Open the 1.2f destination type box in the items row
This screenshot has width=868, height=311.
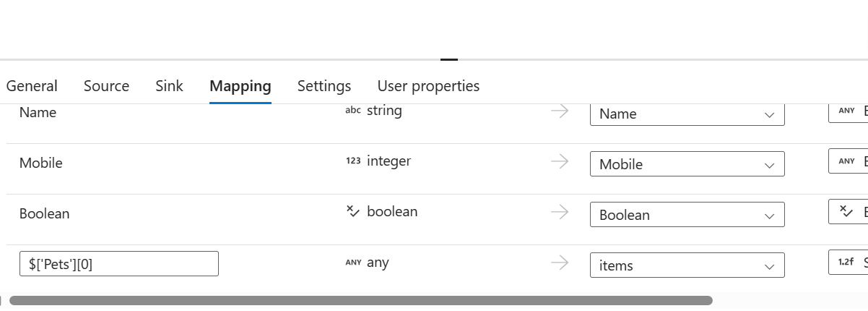[x=849, y=263]
